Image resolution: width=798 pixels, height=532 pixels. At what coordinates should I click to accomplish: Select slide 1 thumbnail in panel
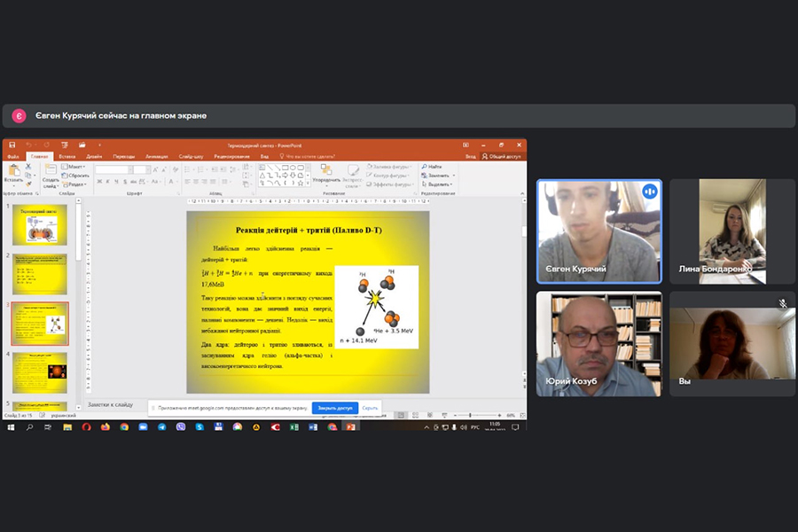[x=40, y=224]
